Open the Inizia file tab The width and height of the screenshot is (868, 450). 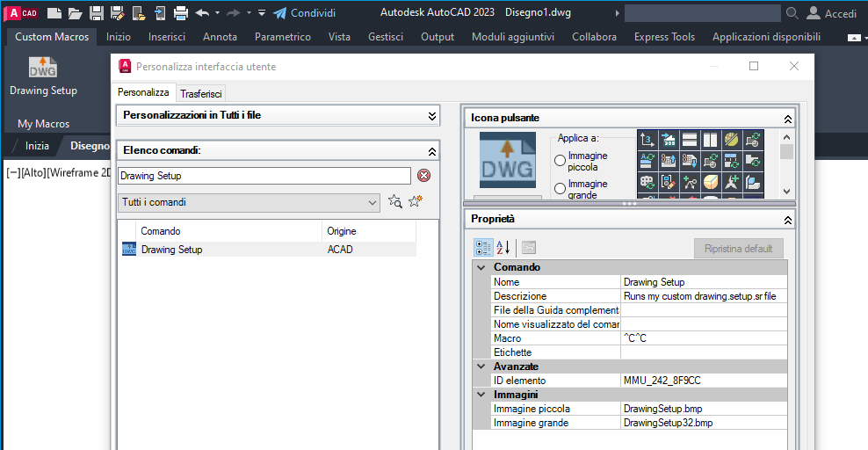37,146
